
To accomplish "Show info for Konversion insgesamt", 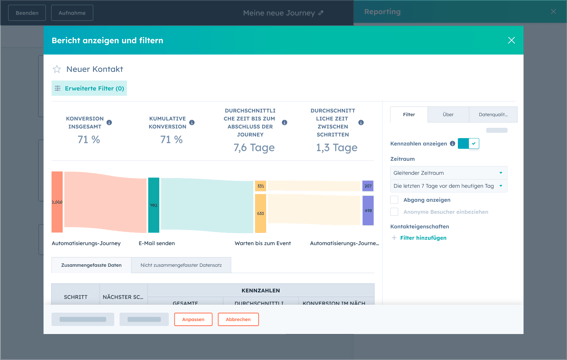I will [x=109, y=123].
